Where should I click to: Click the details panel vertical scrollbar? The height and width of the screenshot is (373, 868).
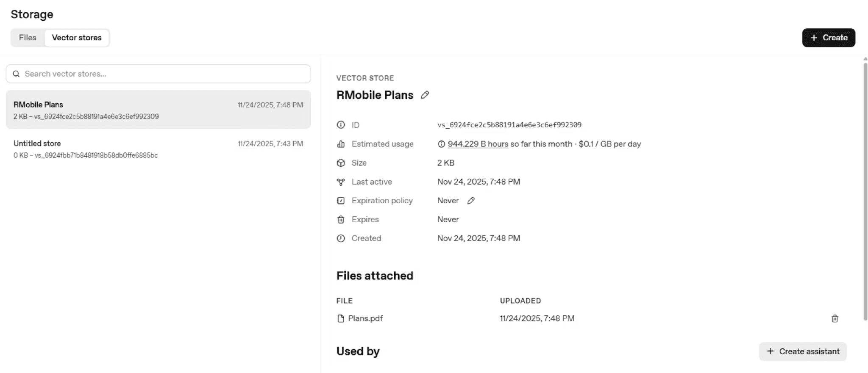865,191
